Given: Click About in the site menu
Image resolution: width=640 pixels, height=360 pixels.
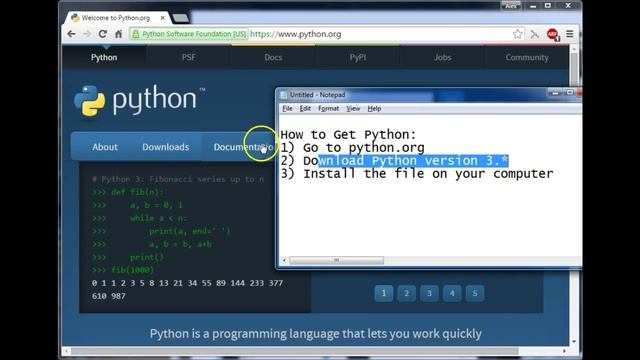Looking at the screenshot, I should 105,147.
